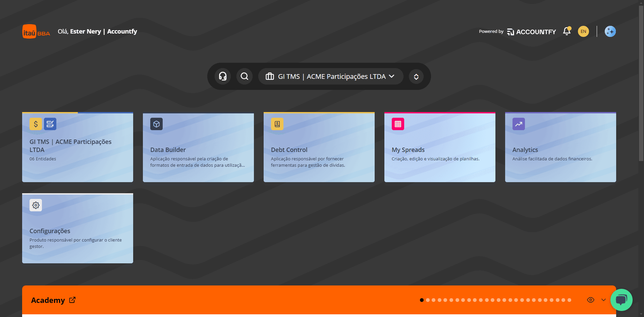Click the Analytics trend chart icon
644x317 pixels.
pos(519,124)
